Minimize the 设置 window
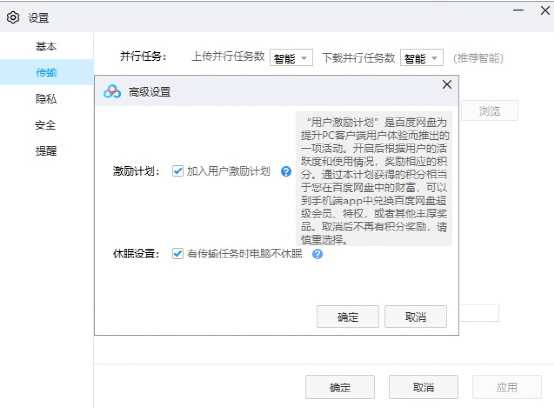This screenshot has height=408, width=554. [518, 10]
